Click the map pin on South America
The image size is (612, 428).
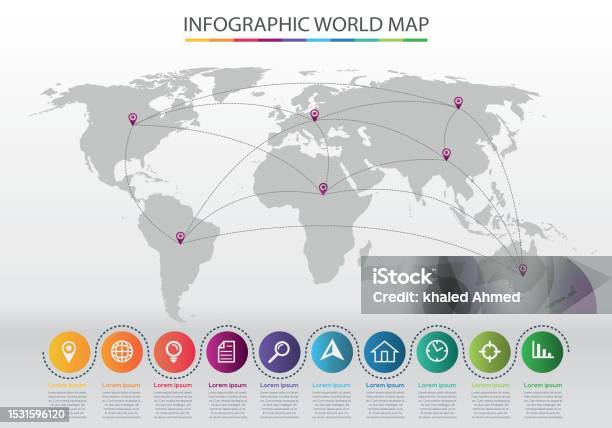click(180, 238)
